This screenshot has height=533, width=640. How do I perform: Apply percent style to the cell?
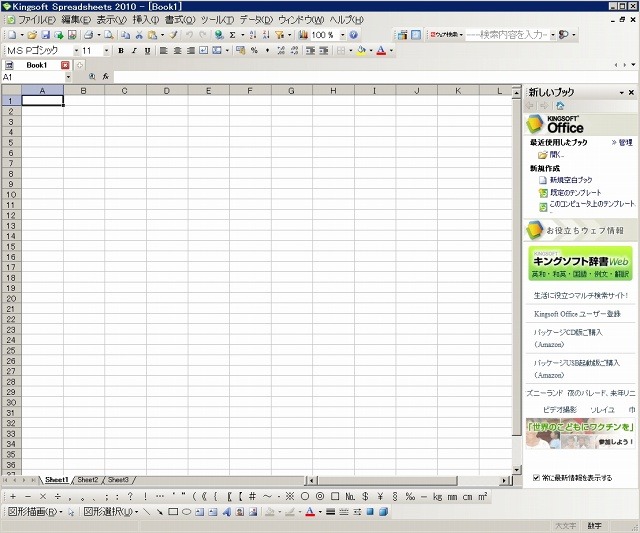254,51
